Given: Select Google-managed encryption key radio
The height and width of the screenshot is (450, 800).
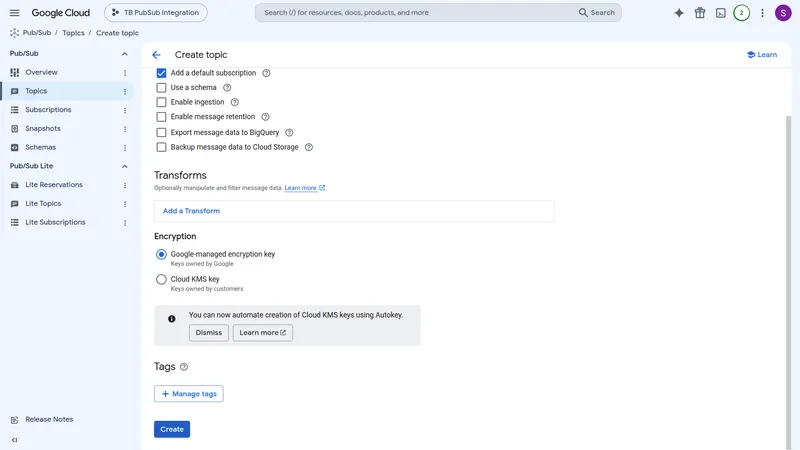Looking at the screenshot, I should (x=161, y=254).
